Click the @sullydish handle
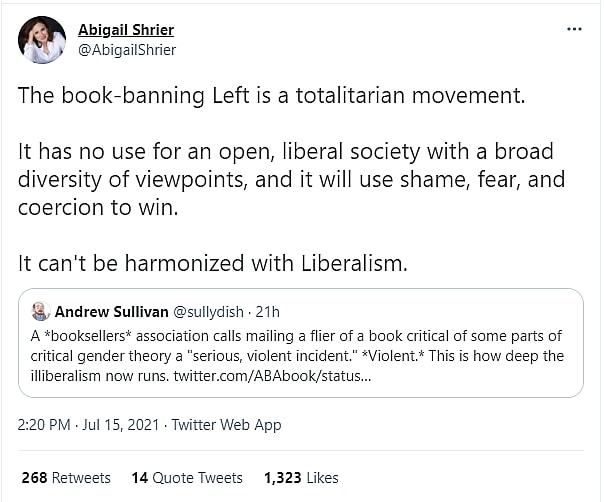The height and width of the screenshot is (502, 604). pos(206,311)
